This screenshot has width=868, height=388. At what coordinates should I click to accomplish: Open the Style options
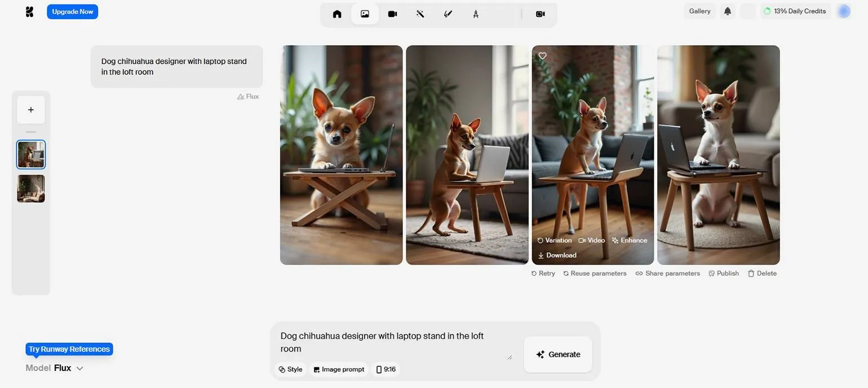coord(290,369)
